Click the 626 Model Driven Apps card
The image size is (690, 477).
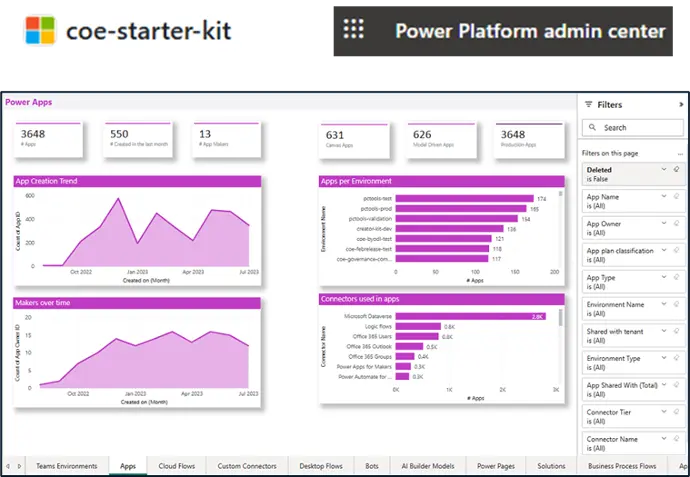click(x=442, y=140)
